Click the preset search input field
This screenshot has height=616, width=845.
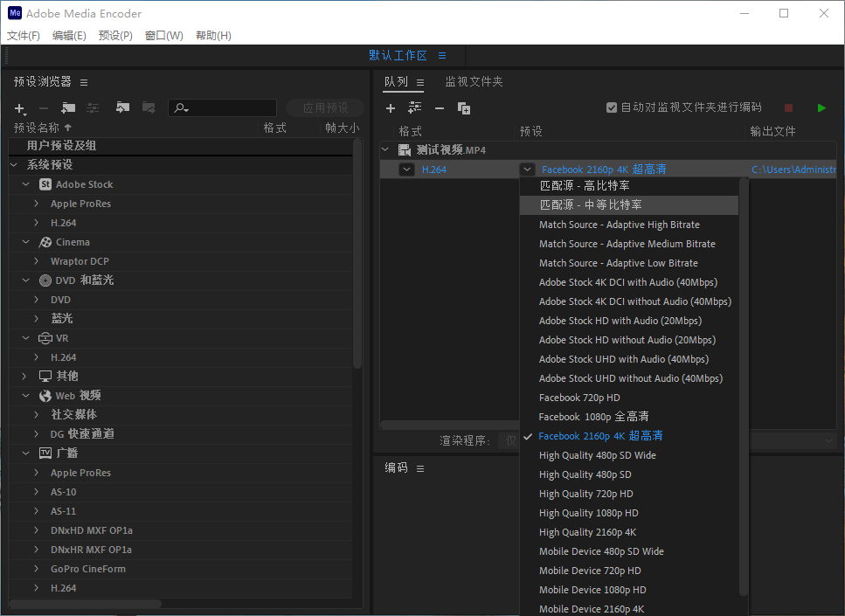[x=223, y=107]
